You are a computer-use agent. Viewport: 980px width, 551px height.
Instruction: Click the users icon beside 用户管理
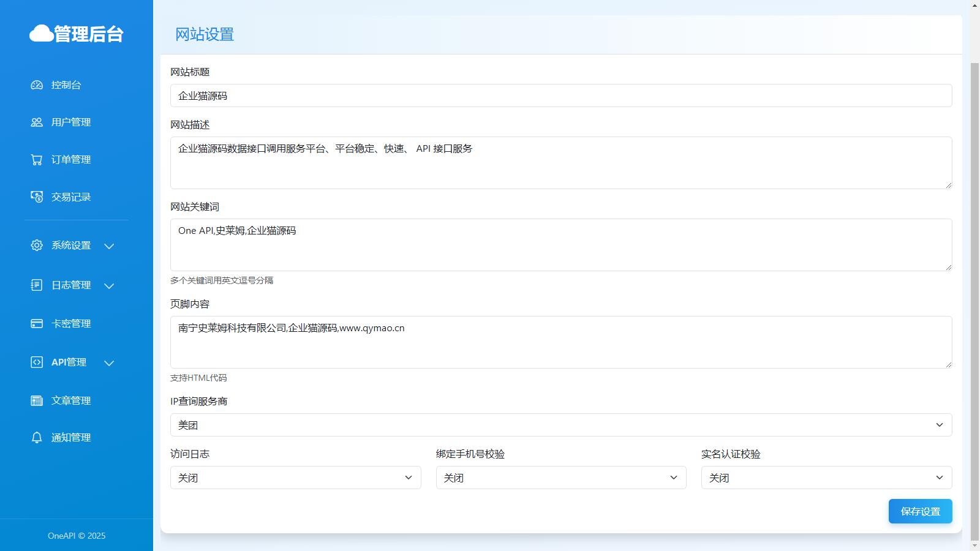[37, 122]
